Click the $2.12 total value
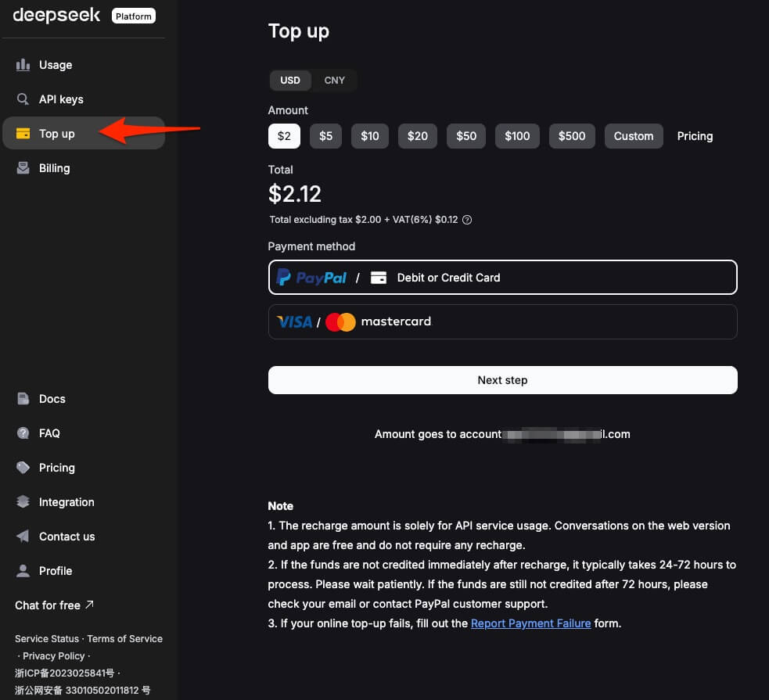Screen dimensions: 769x700 294,194
